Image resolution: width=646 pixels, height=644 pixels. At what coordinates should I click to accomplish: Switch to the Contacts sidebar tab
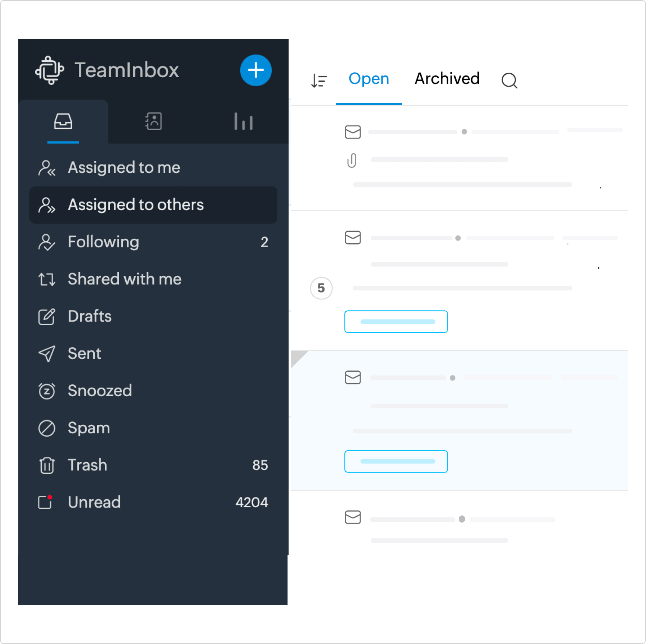[x=153, y=121]
